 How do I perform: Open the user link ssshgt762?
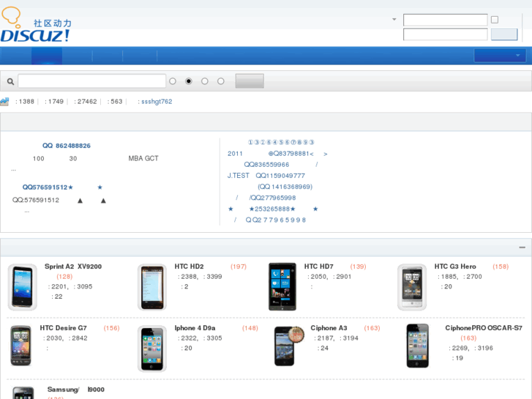pyautogui.click(x=157, y=102)
